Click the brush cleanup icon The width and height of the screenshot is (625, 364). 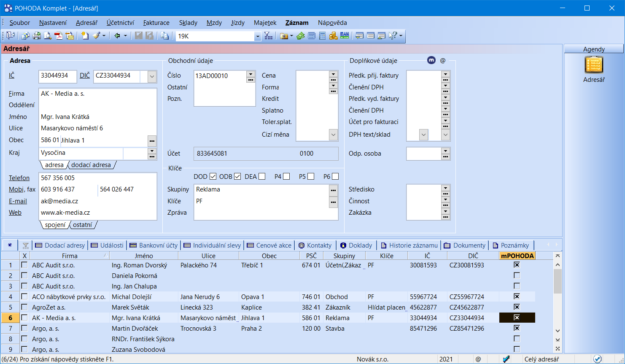coord(97,36)
